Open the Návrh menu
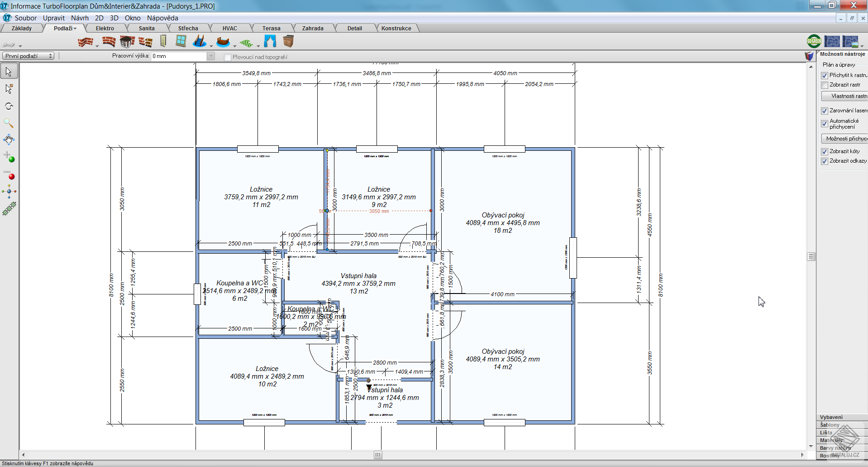 pyautogui.click(x=80, y=18)
